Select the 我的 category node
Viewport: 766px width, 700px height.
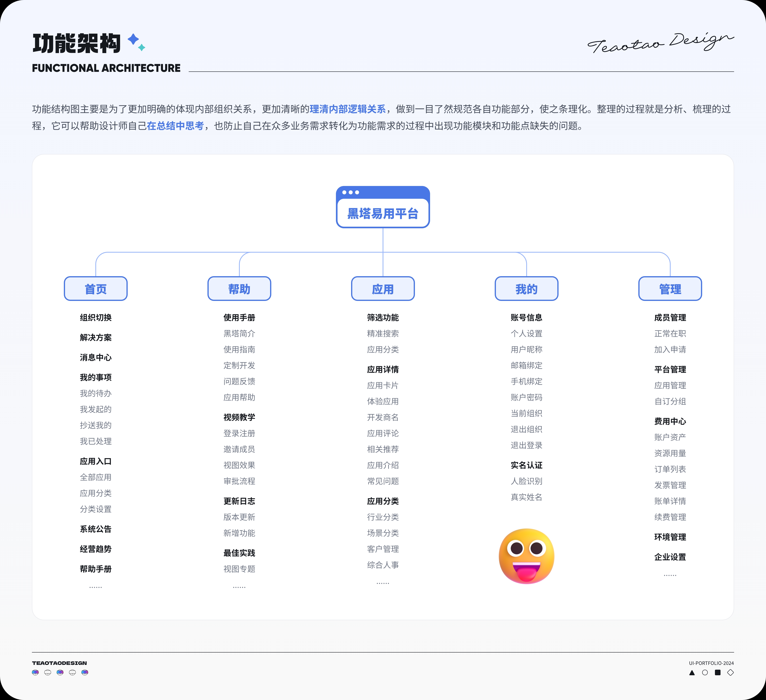click(x=526, y=289)
